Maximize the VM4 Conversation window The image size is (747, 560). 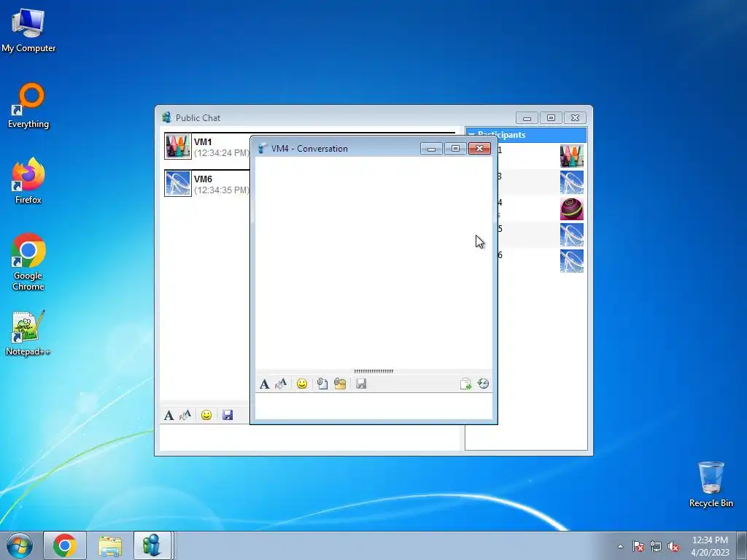[455, 149]
